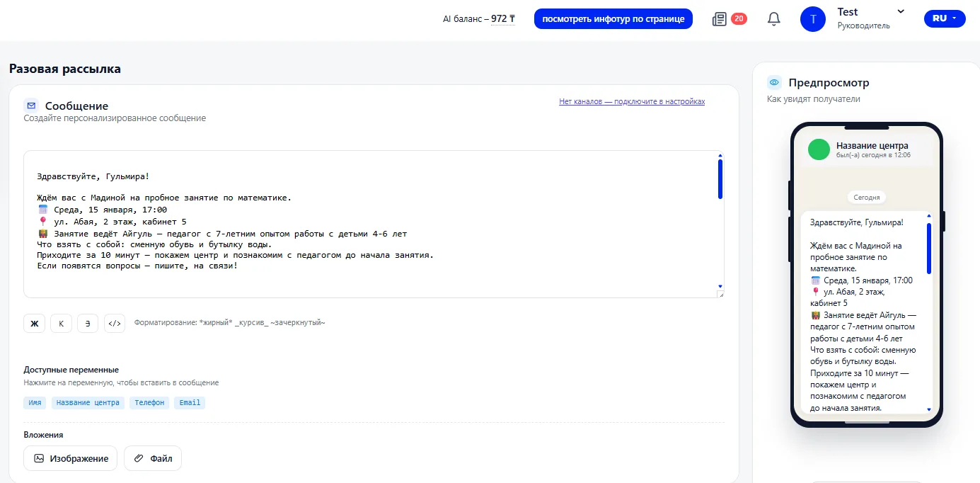Apply strikethrough with the Э button
Screen dimensions: 980x483
pyautogui.click(x=88, y=324)
